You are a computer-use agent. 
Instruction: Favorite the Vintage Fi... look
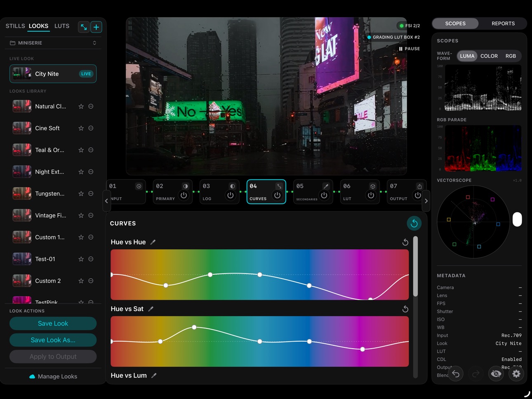pos(81,215)
